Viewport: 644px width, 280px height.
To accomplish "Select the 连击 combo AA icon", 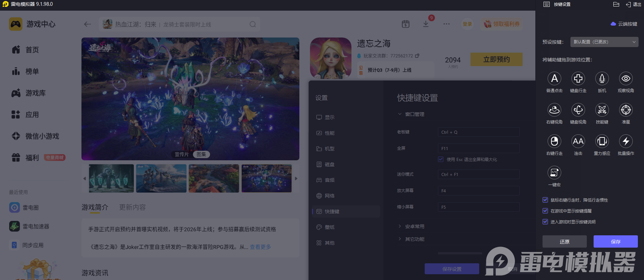I will point(578,141).
